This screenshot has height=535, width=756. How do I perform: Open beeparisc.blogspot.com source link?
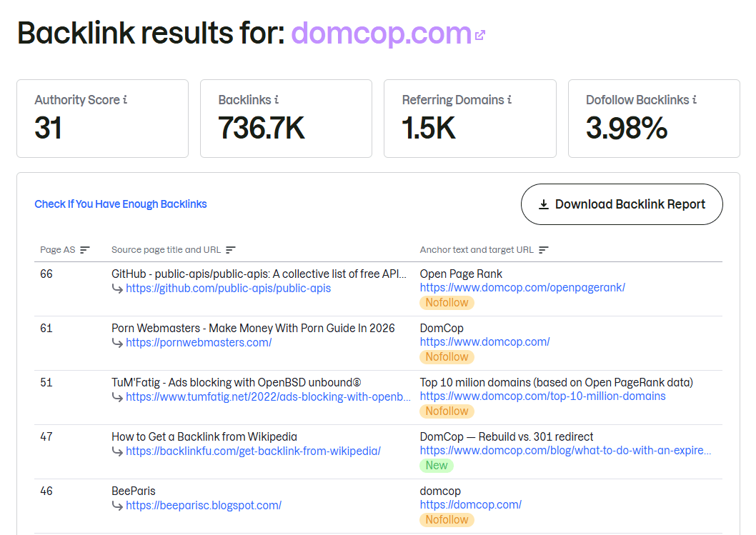[204, 505]
